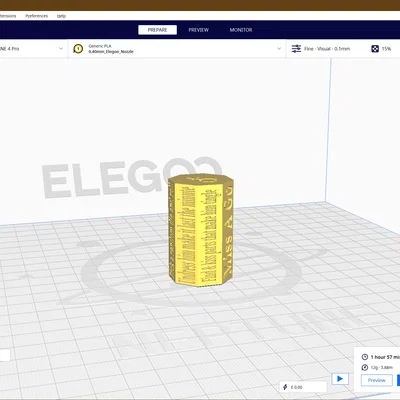Click the lightning bolt cost icon

285,387
